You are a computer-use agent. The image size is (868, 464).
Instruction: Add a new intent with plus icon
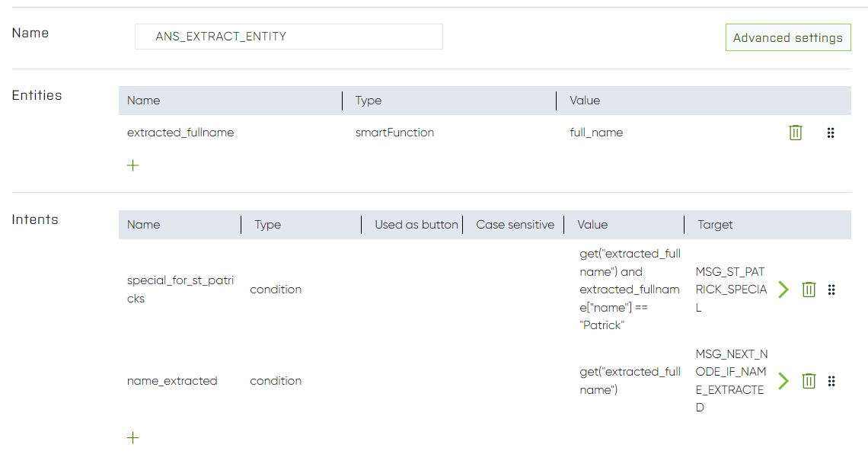133,437
